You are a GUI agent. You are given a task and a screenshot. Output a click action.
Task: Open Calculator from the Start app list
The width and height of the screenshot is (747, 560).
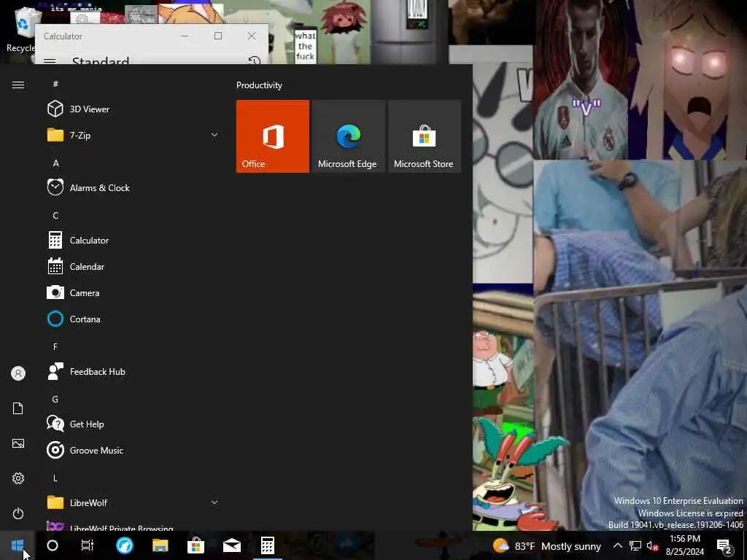click(x=133, y=240)
